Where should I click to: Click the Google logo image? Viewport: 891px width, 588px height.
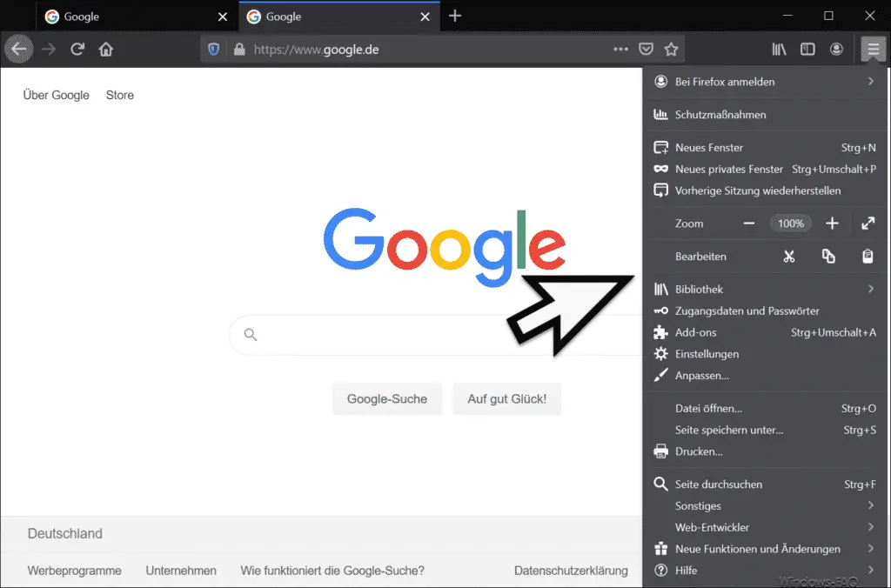[445, 247]
